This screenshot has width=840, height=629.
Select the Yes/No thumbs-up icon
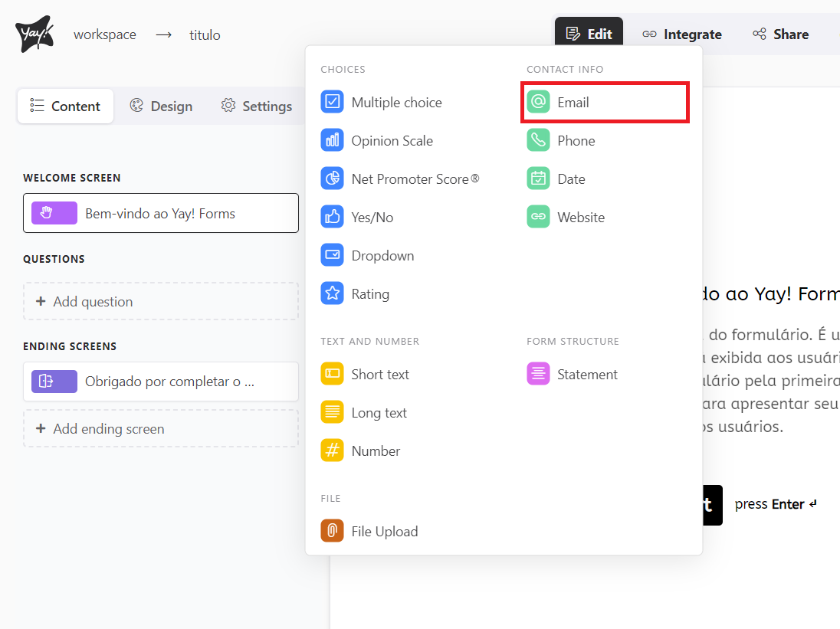tap(332, 217)
